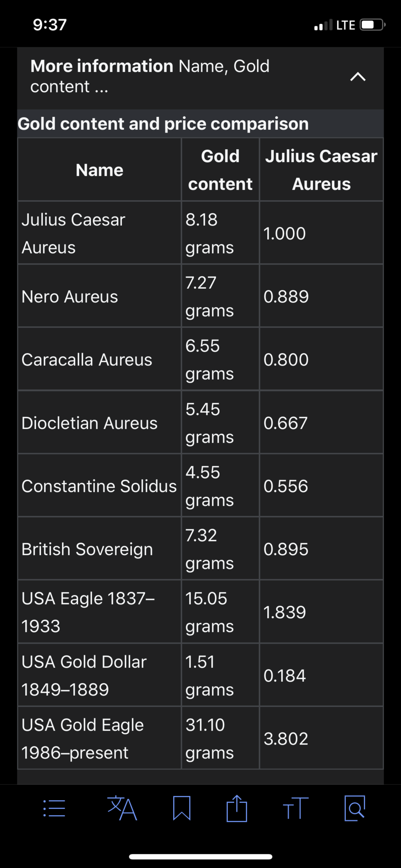Tap the bookmark icon

click(182, 808)
